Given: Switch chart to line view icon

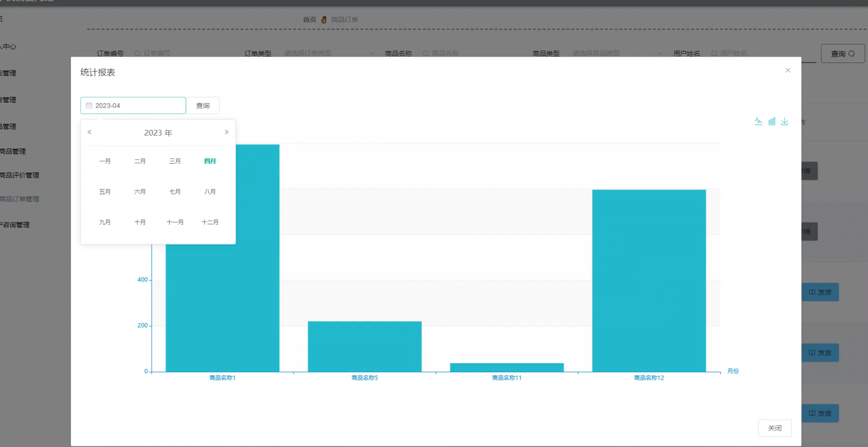Looking at the screenshot, I should [758, 121].
